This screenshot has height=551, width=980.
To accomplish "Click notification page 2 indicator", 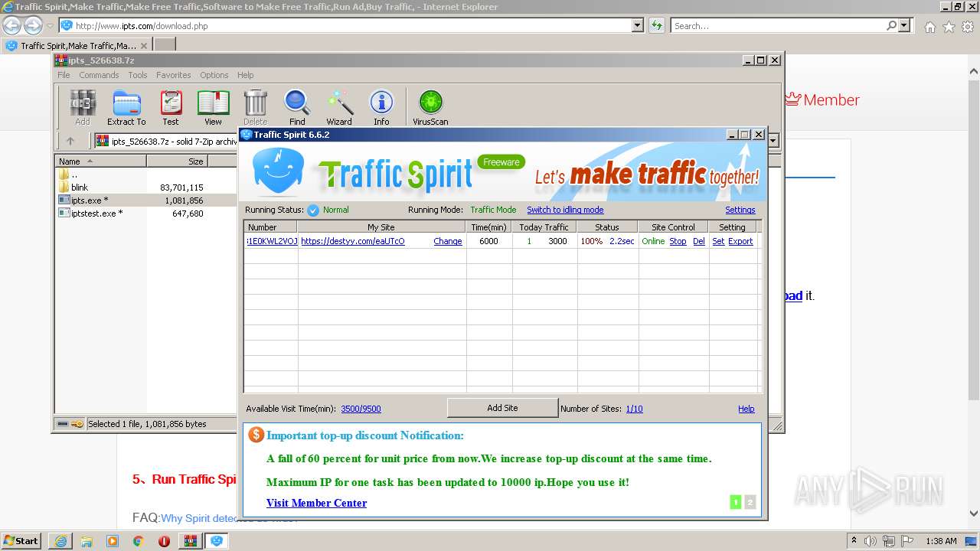I will (750, 502).
